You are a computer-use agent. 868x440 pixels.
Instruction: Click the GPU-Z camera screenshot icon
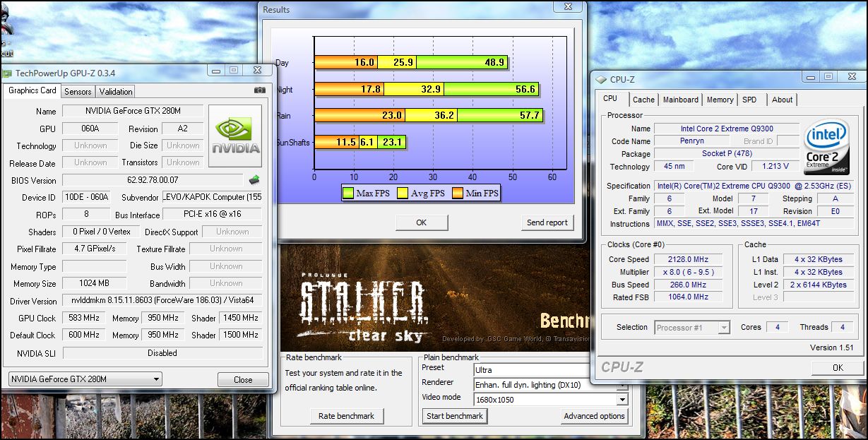(260, 90)
